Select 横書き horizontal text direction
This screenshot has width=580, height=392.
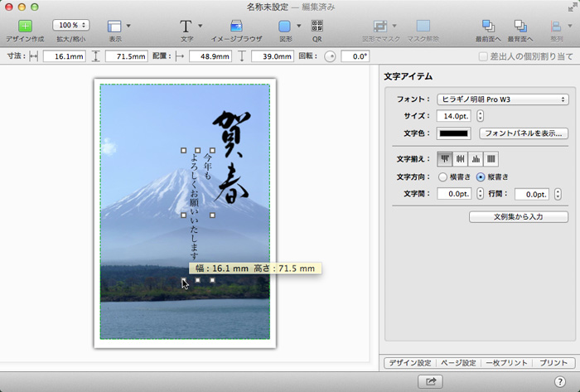(x=442, y=177)
